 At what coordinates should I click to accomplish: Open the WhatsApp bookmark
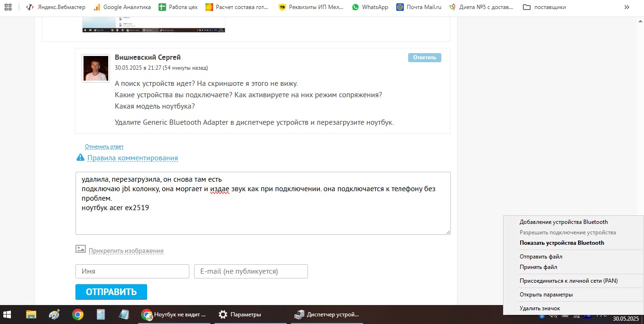click(x=370, y=7)
